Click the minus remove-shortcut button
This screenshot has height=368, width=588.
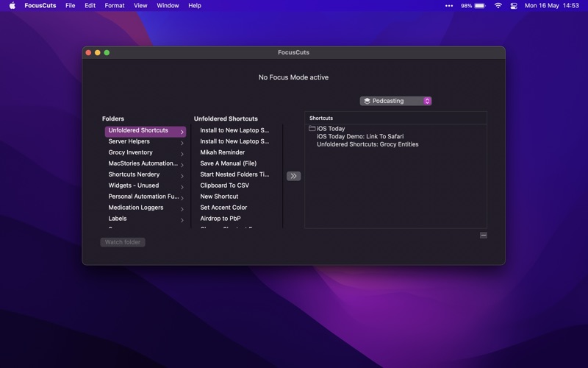coord(484,235)
